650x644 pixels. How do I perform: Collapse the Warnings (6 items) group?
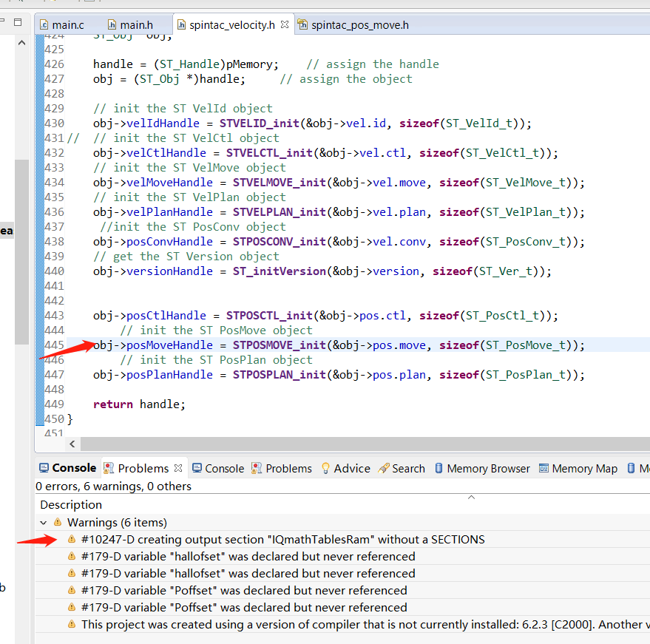(x=43, y=523)
